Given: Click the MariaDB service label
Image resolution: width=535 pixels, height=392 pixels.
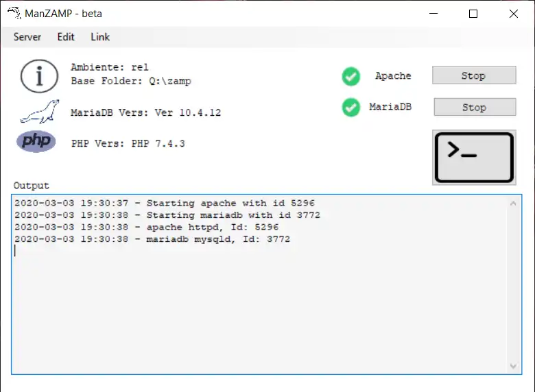Looking at the screenshot, I should [390, 107].
